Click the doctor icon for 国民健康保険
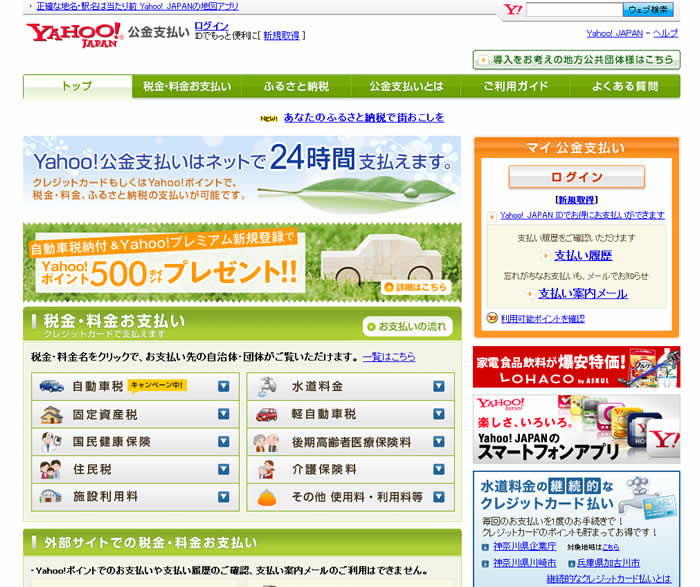The width and height of the screenshot is (700, 587). [x=51, y=442]
